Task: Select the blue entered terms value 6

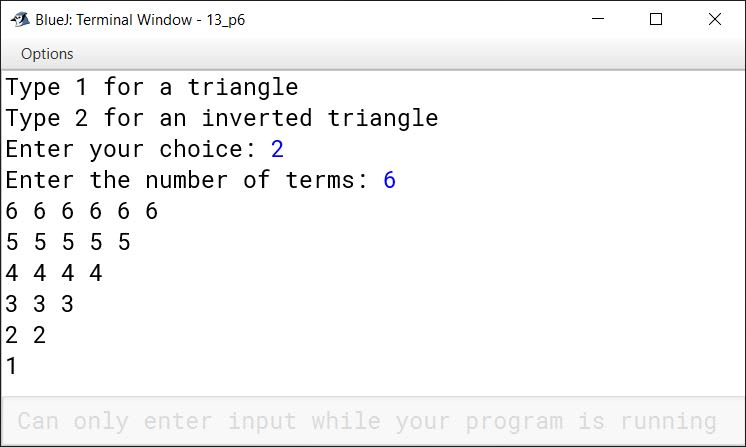Action: tap(390, 180)
